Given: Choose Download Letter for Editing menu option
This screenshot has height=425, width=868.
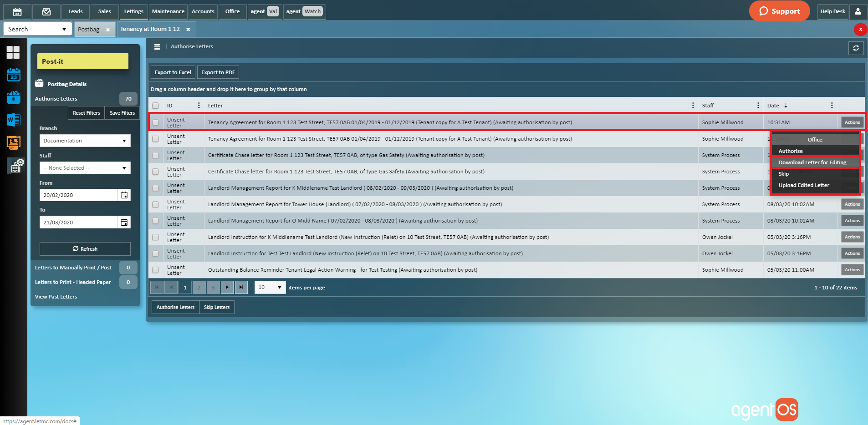Looking at the screenshot, I should click(x=812, y=162).
